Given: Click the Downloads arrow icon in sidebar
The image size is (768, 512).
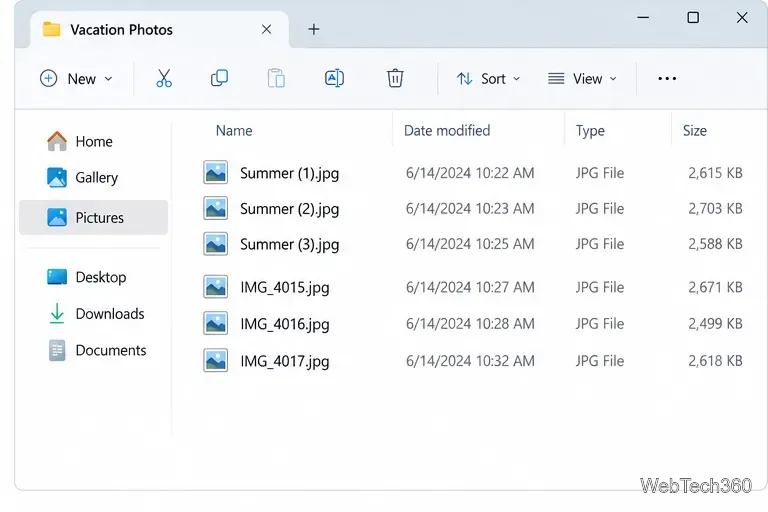Looking at the screenshot, I should click(57, 314).
